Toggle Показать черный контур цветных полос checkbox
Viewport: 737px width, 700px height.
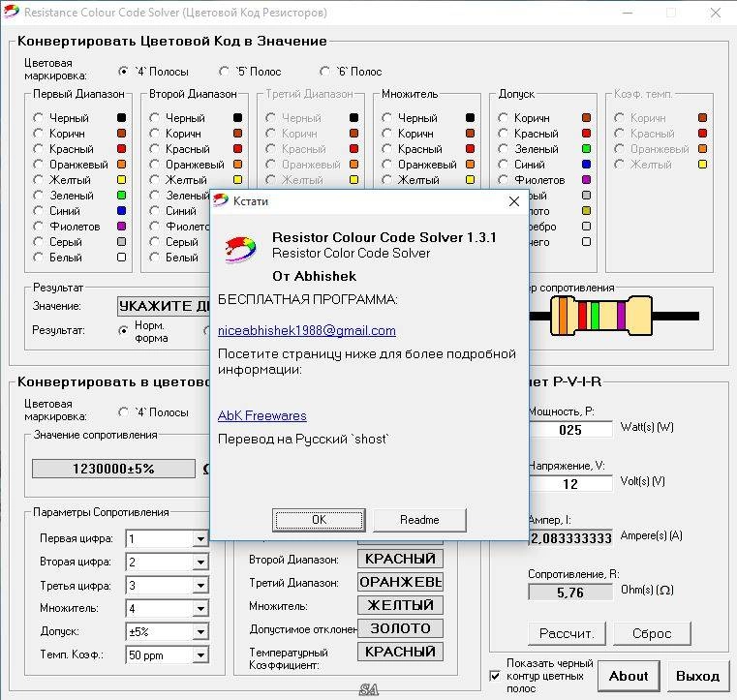tap(495, 676)
